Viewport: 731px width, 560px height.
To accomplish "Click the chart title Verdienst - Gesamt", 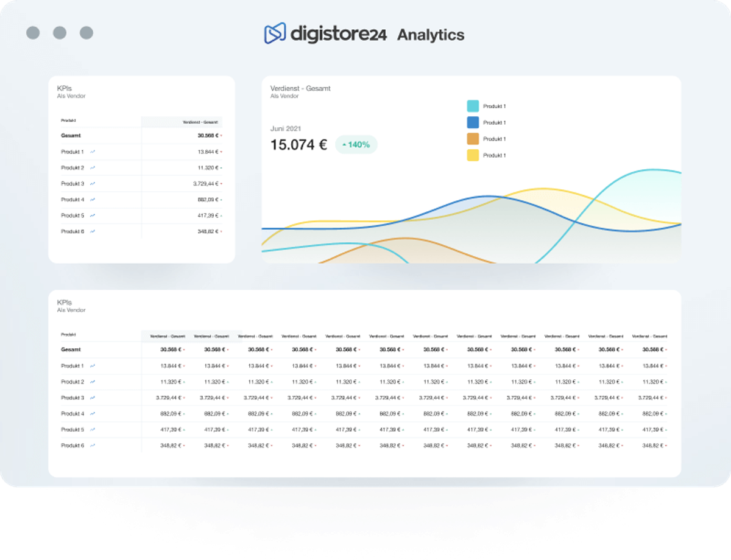I will tap(300, 88).
